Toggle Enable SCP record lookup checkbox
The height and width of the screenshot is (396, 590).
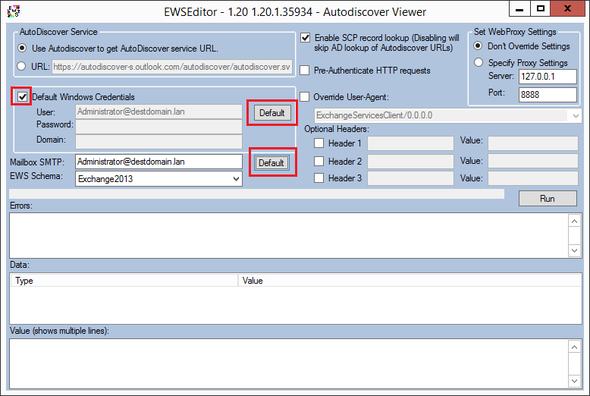(305, 38)
